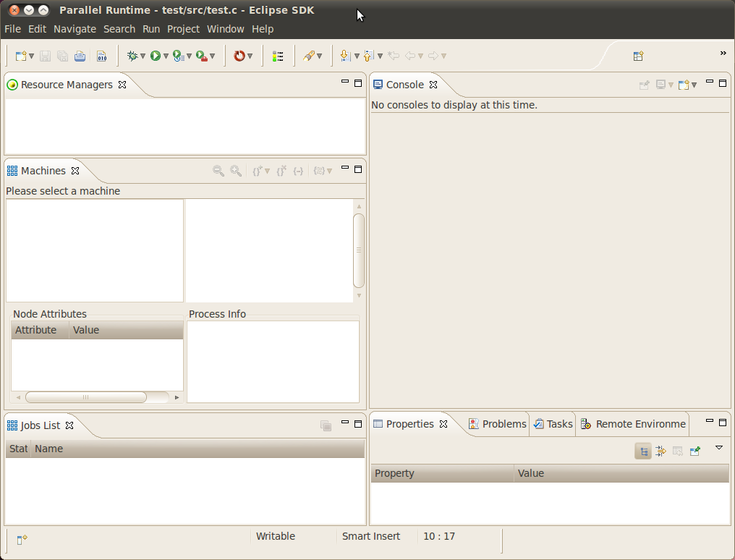The width and height of the screenshot is (735, 560).
Task: Open the Debug launch dropdown arrow
Action: tap(143, 56)
